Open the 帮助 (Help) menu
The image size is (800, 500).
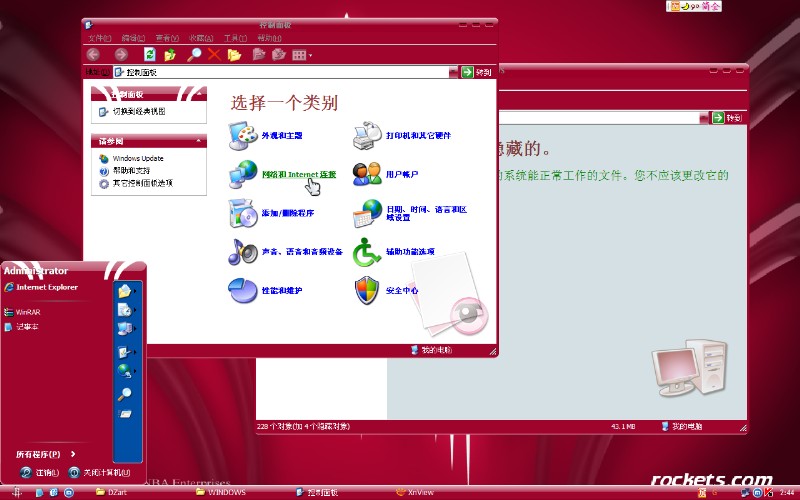pos(269,38)
